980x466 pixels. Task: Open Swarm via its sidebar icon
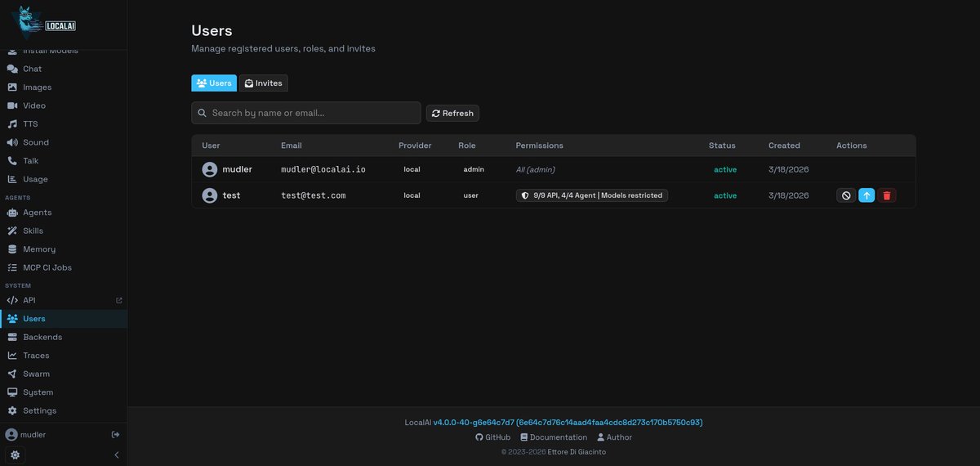tap(12, 374)
